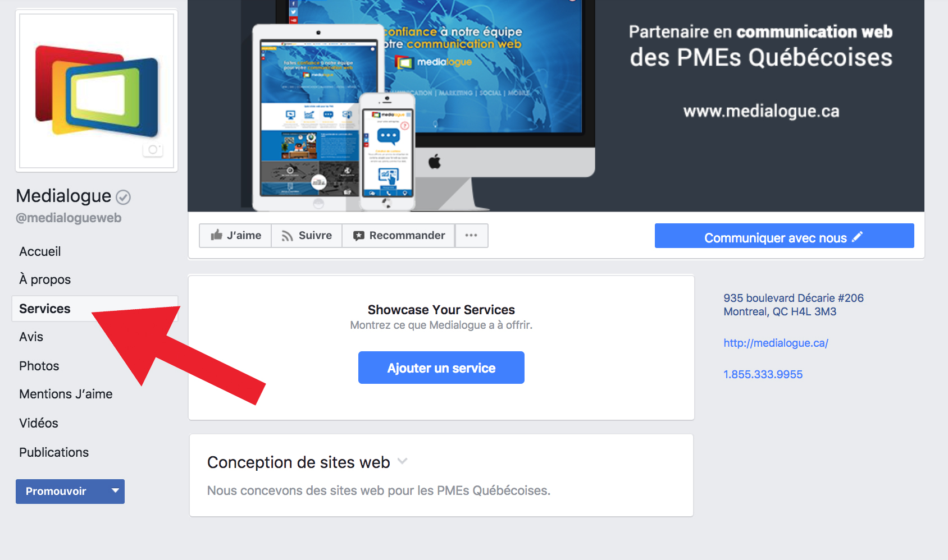Click the Ajouter un service button
The height and width of the screenshot is (560, 948).
coord(441,368)
